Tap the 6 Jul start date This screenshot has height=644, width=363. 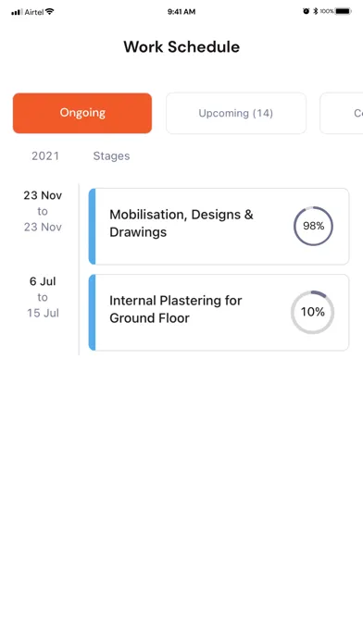[43, 281]
